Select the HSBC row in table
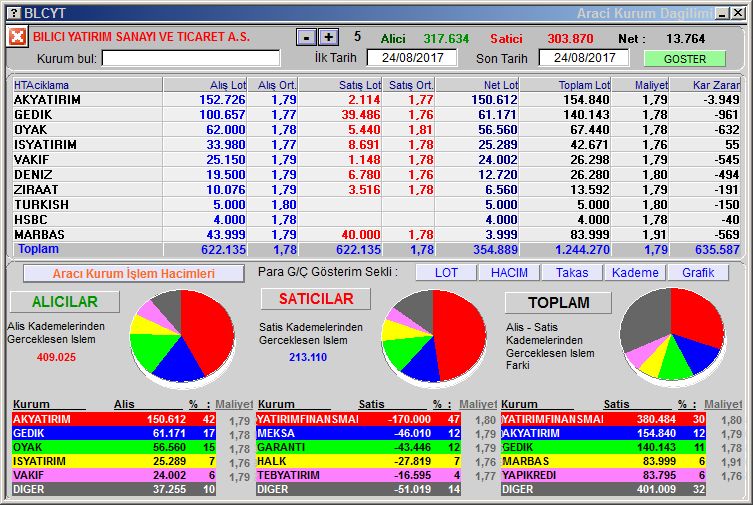 376,219
